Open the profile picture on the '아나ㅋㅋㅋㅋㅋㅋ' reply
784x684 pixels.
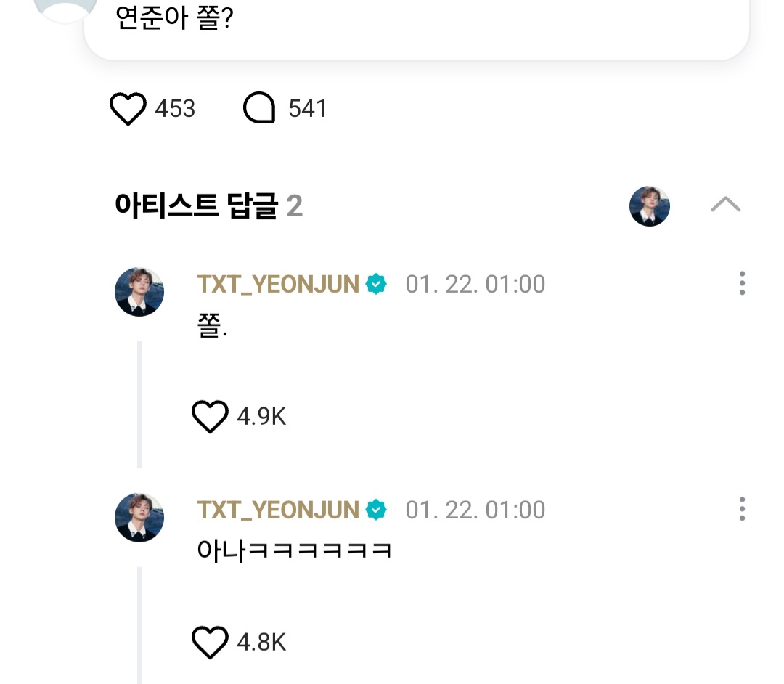139,517
